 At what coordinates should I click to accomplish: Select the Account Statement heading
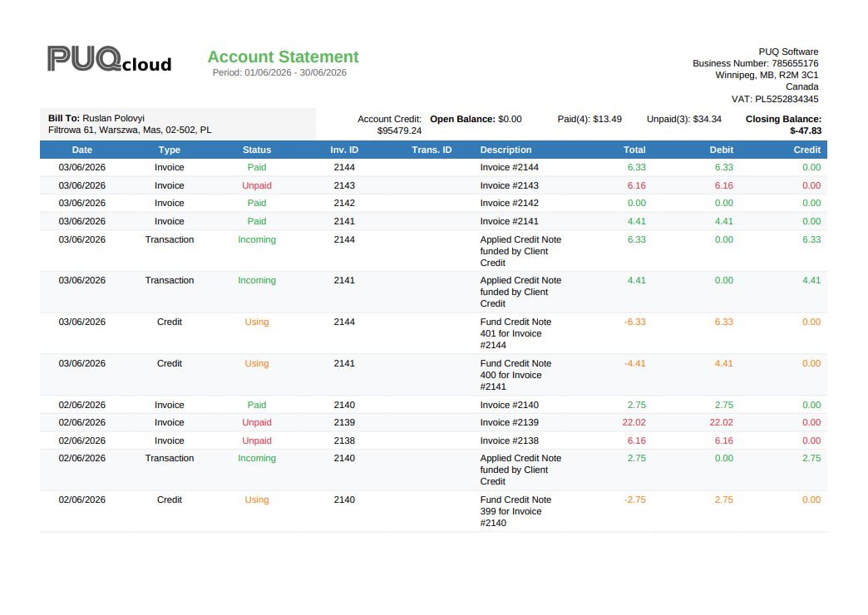(x=283, y=57)
